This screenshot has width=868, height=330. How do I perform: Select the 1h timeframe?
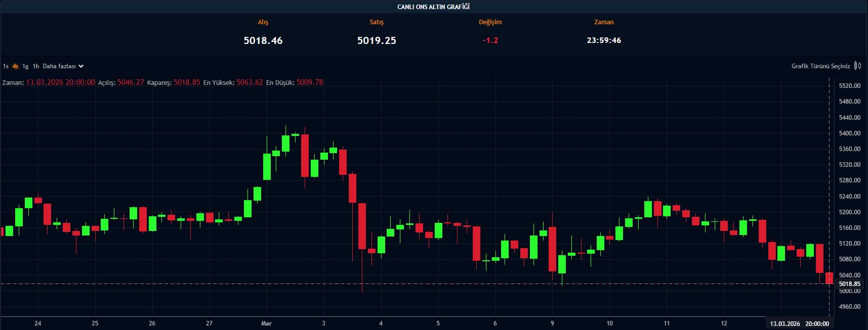pyautogui.click(x=35, y=66)
